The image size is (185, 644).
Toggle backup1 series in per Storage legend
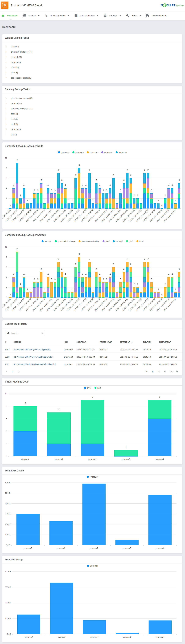46,241
